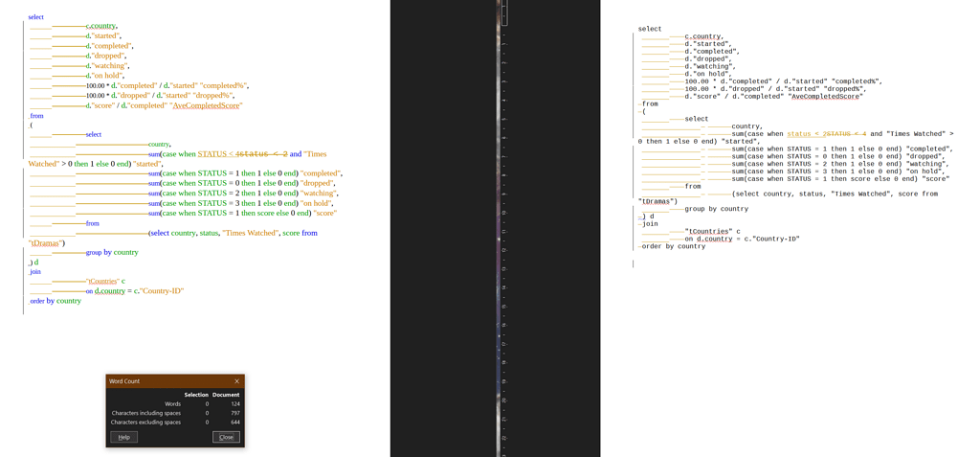Screen dimensions: 980x457
Task: Click the first "select" keyword in left document
Action: tap(35, 17)
